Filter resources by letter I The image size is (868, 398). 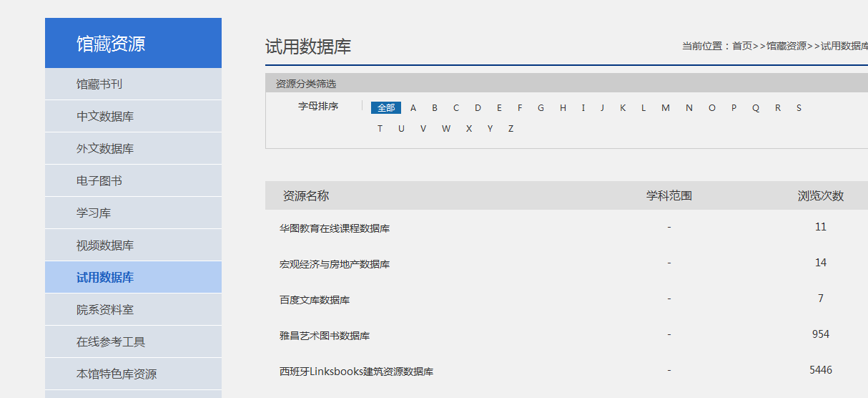[583, 108]
